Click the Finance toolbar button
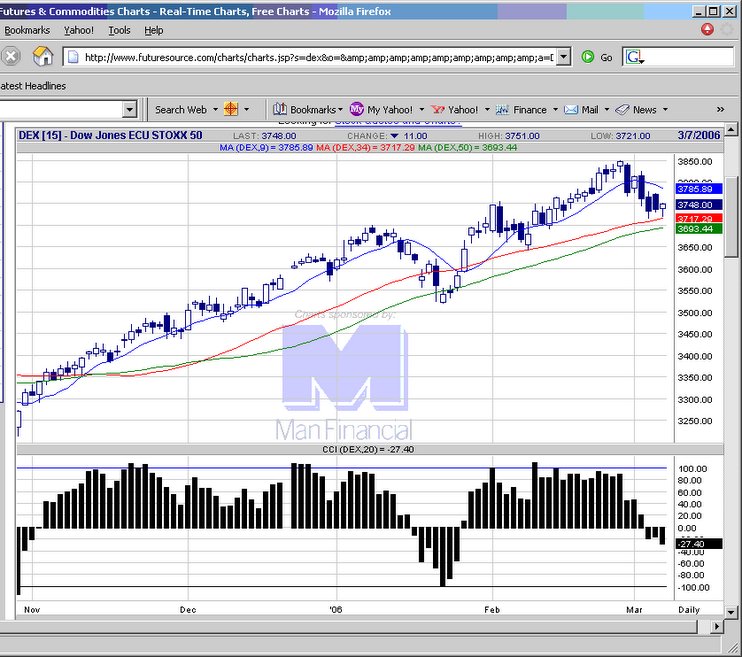Screen dimensions: 742x657 [521, 110]
